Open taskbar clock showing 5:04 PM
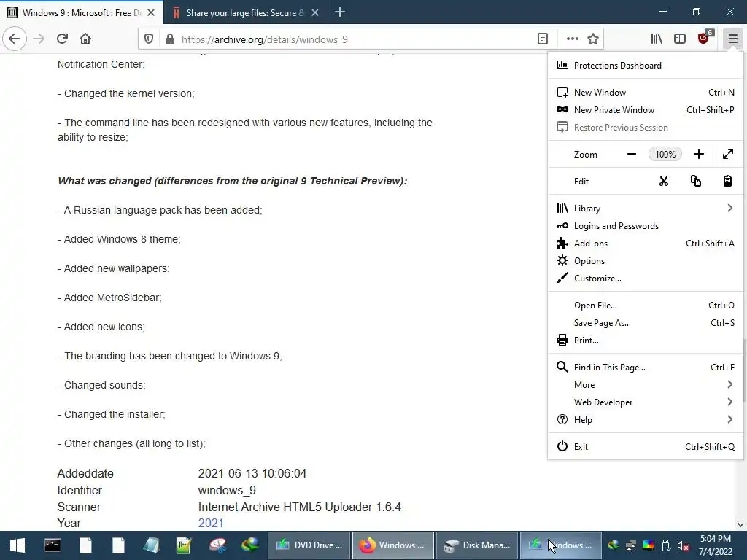747x560 pixels. [716, 545]
